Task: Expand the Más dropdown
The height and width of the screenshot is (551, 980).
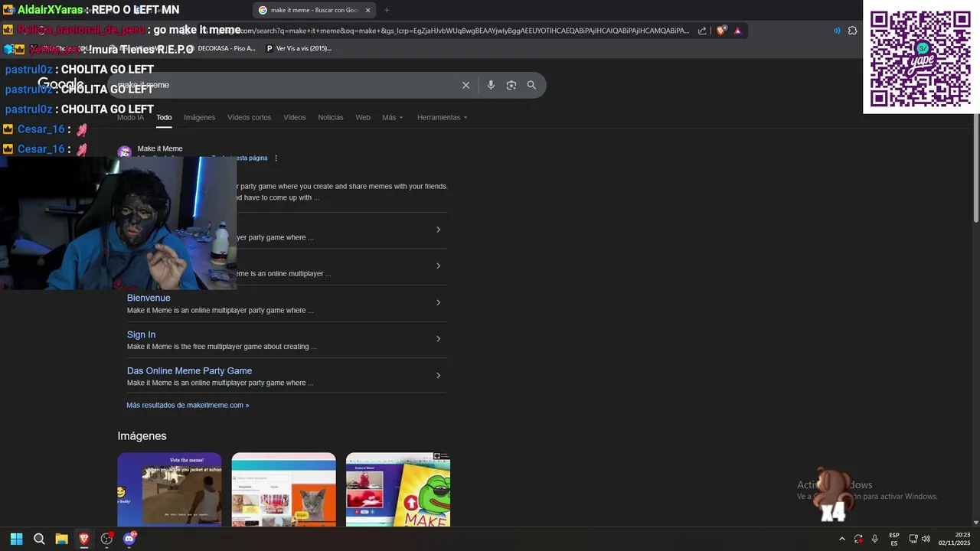Action: tap(392, 117)
